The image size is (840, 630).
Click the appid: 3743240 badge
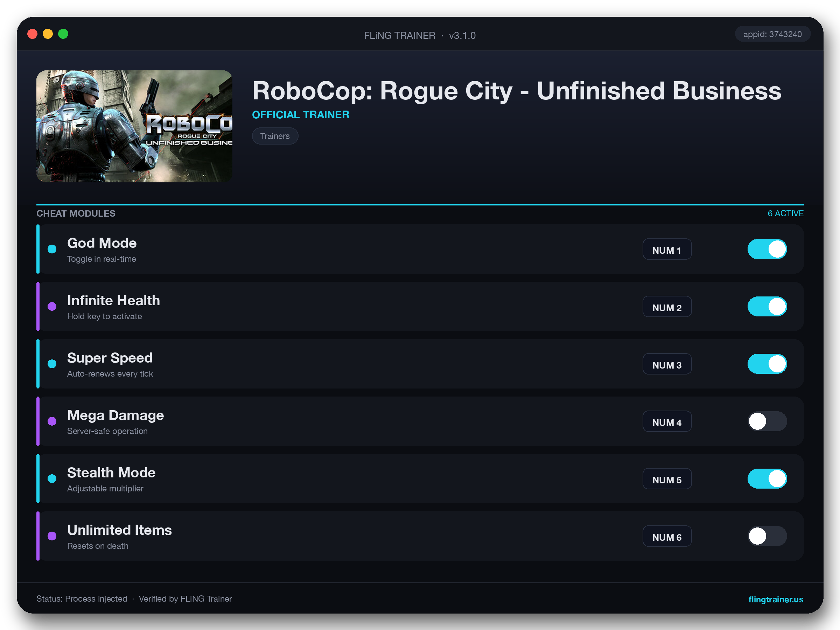[x=772, y=34]
